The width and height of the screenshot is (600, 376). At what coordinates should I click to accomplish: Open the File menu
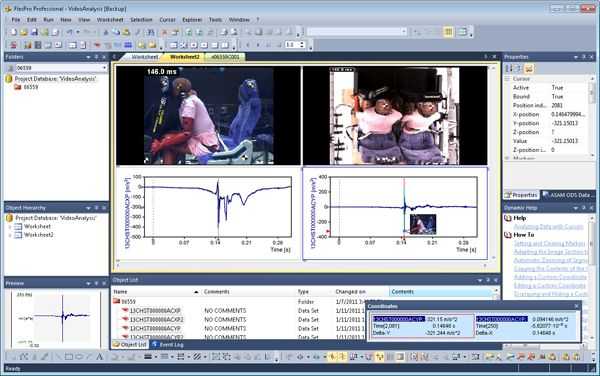pyautogui.click(x=16, y=20)
